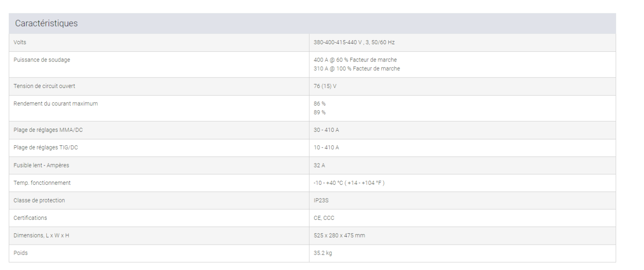This screenshot has width=644, height=270.
Task: Click the Temp. fonctionnement row label
Action: pos(42,183)
